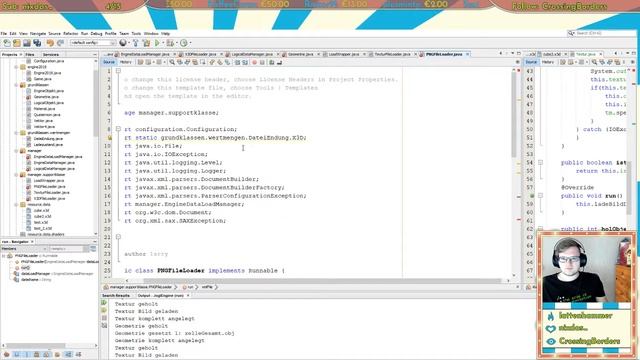Collapse the resource.data folder node
The image size is (640, 360).
[16, 204]
